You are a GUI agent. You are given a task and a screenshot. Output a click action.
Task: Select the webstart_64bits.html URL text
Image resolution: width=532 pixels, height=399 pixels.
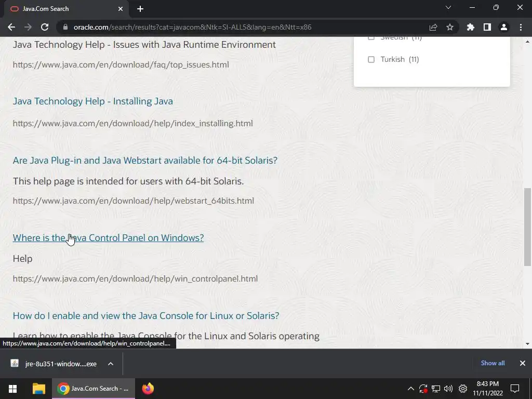(134, 201)
